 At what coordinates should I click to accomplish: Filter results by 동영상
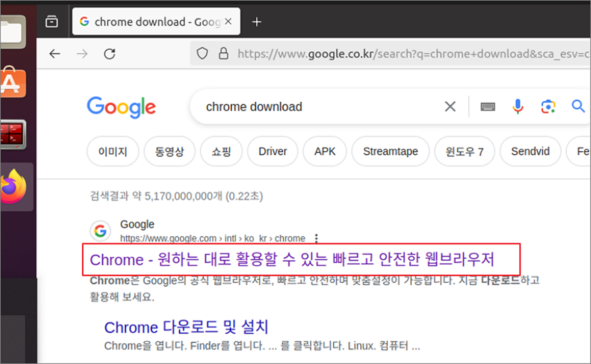point(169,152)
